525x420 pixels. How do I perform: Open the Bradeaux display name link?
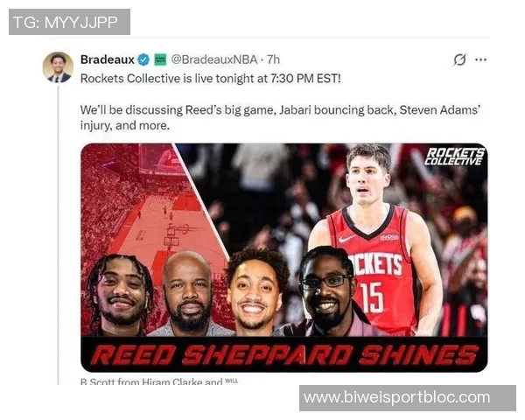point(108,59)
